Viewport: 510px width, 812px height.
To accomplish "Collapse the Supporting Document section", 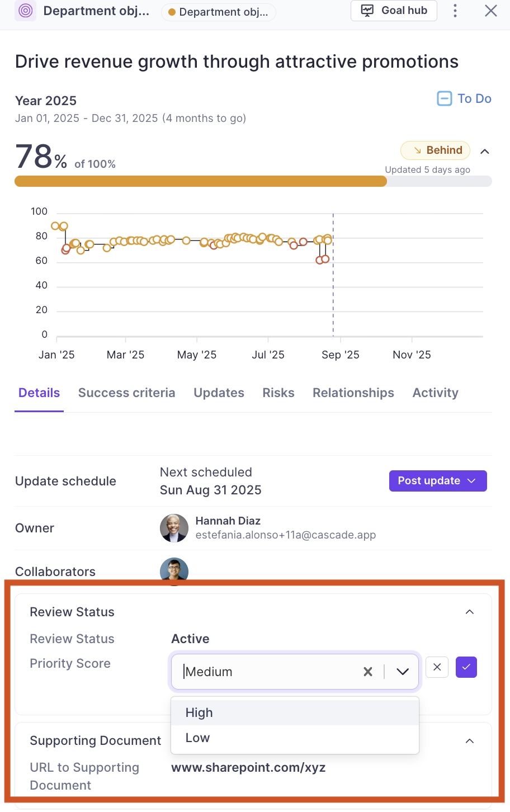I will click(x=470, y=741).
